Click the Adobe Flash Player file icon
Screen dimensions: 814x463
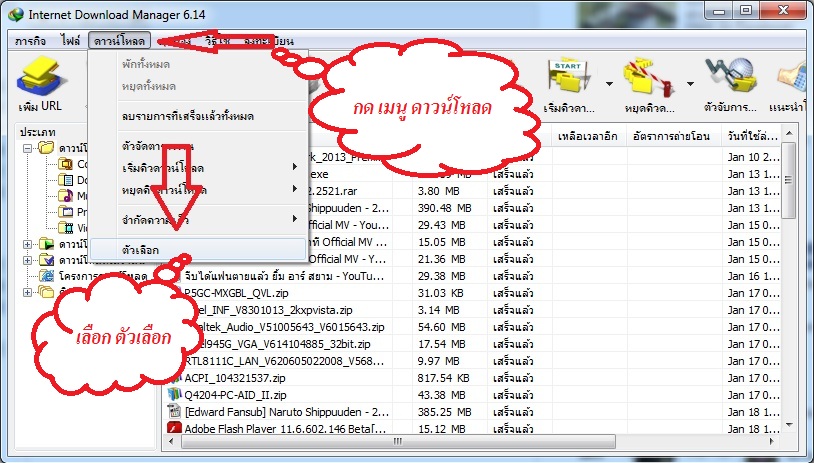click(174, 428)
